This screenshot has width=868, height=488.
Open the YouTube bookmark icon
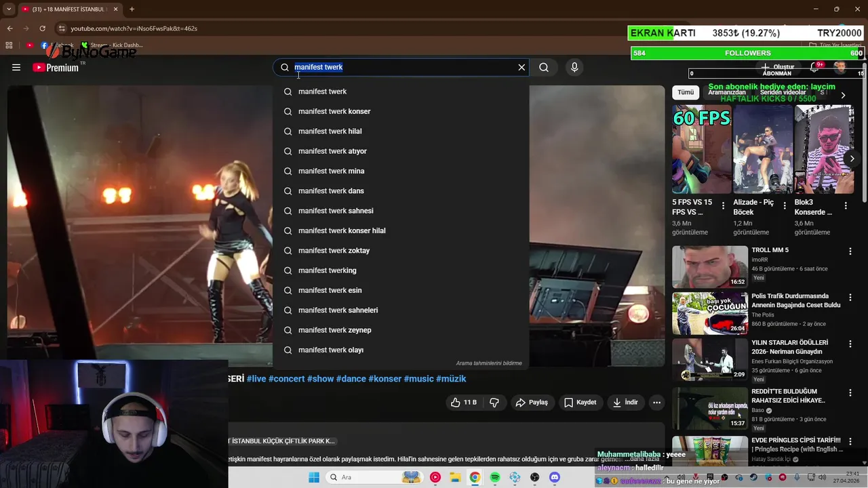point(30,45)
